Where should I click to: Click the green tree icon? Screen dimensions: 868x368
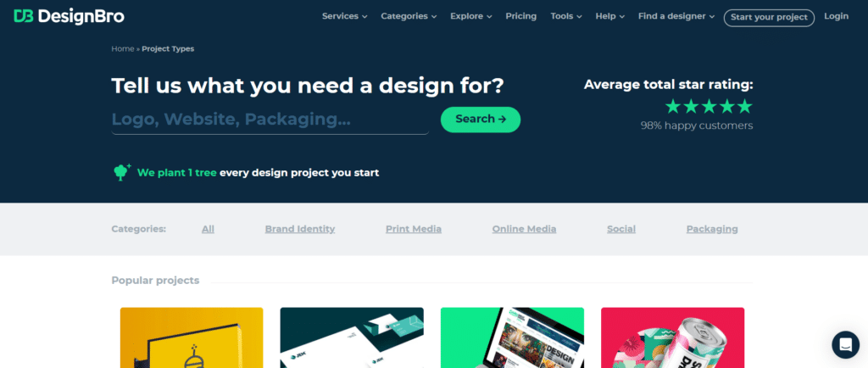[122, 172]
